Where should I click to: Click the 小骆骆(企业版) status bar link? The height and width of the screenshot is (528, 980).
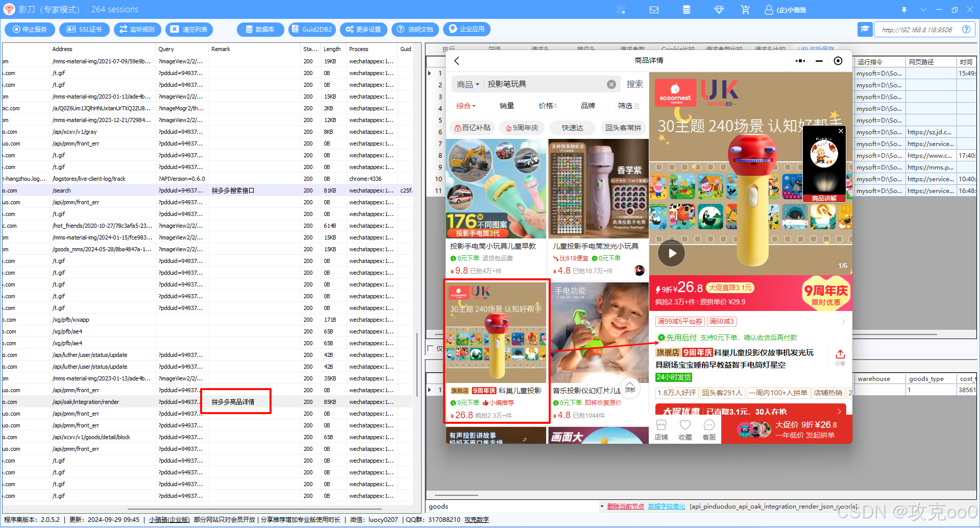coord(169,520)
